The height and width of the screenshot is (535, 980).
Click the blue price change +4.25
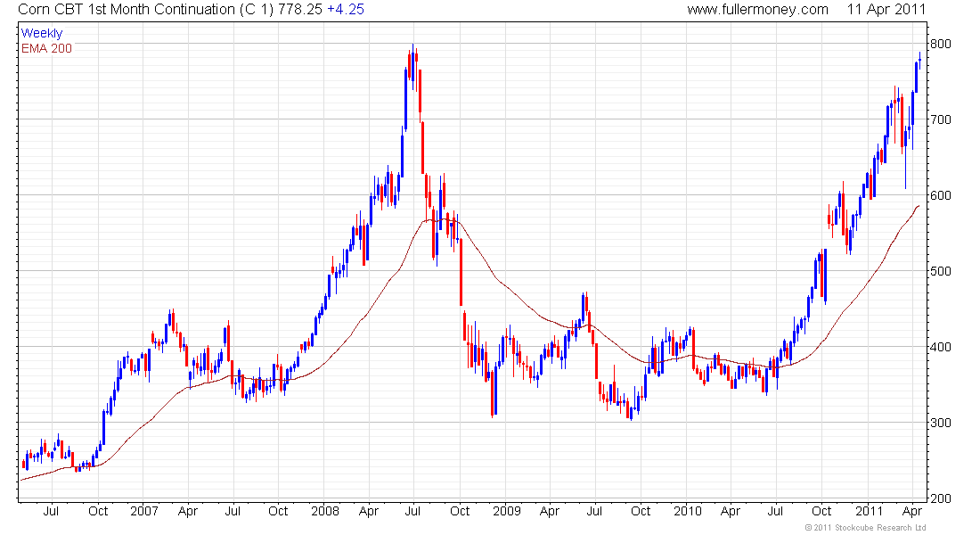[346, 10]
